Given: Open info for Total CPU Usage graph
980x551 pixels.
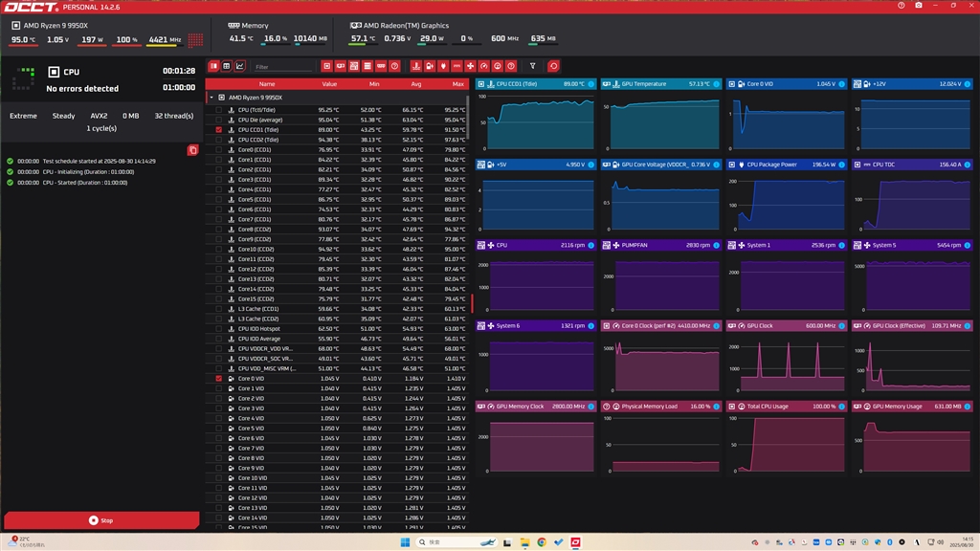Looking at the screenshot, I should tap(842, 406).
